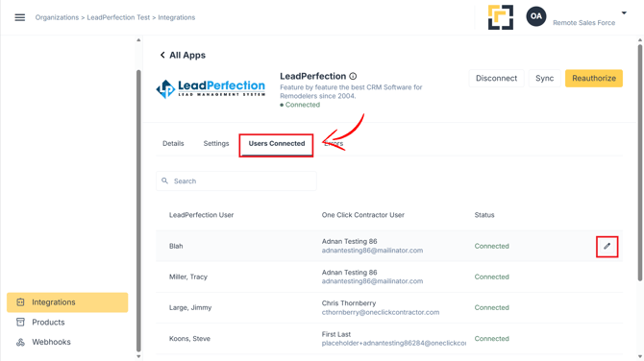Image resolution: width=644 pixels, height=361 pixels.
Task: Click Adnan Testing 86 in Miller, Tracy row
Action: click(x=349, y=273)
